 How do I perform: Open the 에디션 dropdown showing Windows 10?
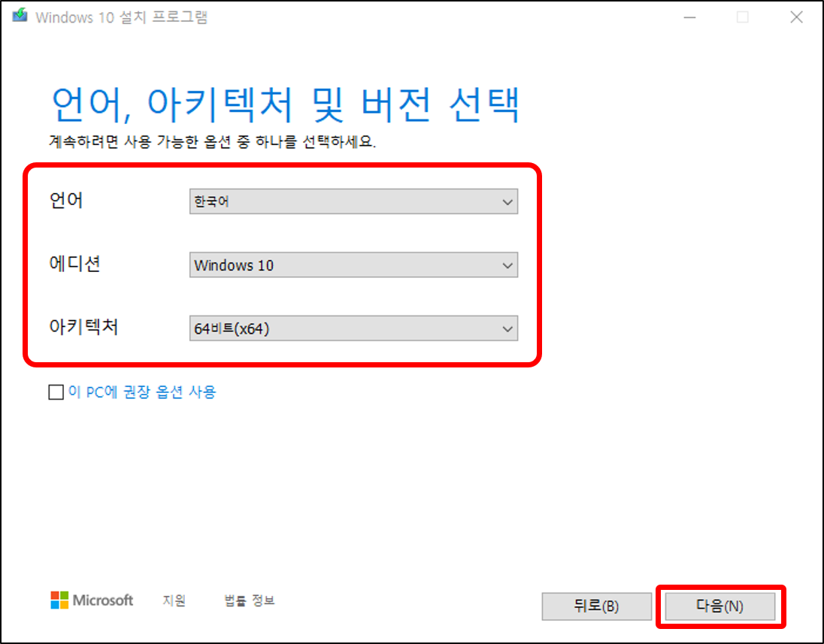point(353,265)
